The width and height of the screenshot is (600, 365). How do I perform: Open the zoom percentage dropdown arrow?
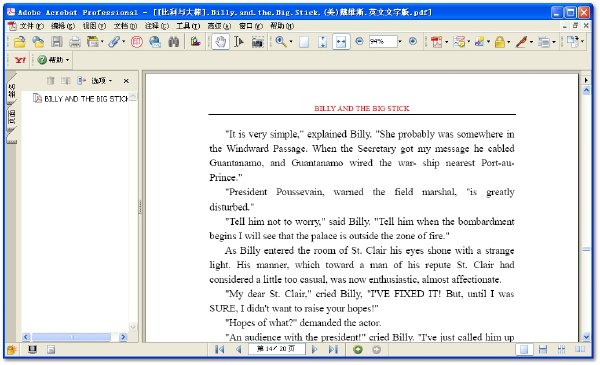400,41
